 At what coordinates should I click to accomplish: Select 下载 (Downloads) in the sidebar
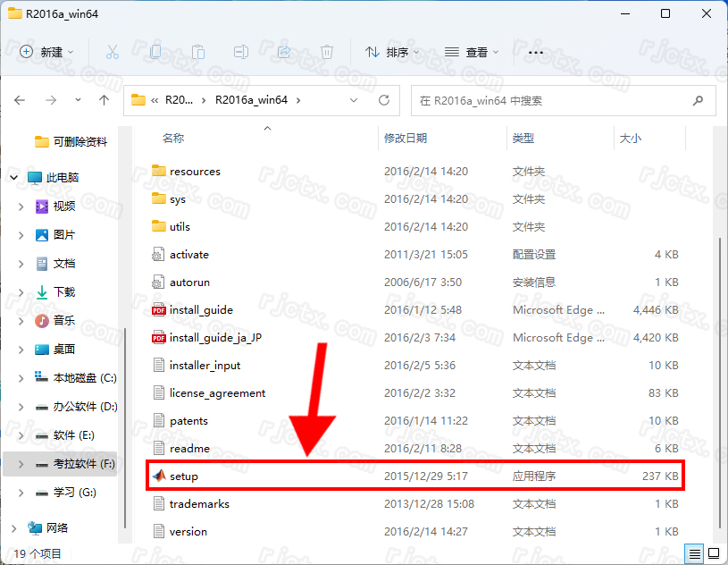[x=64, y=292]
